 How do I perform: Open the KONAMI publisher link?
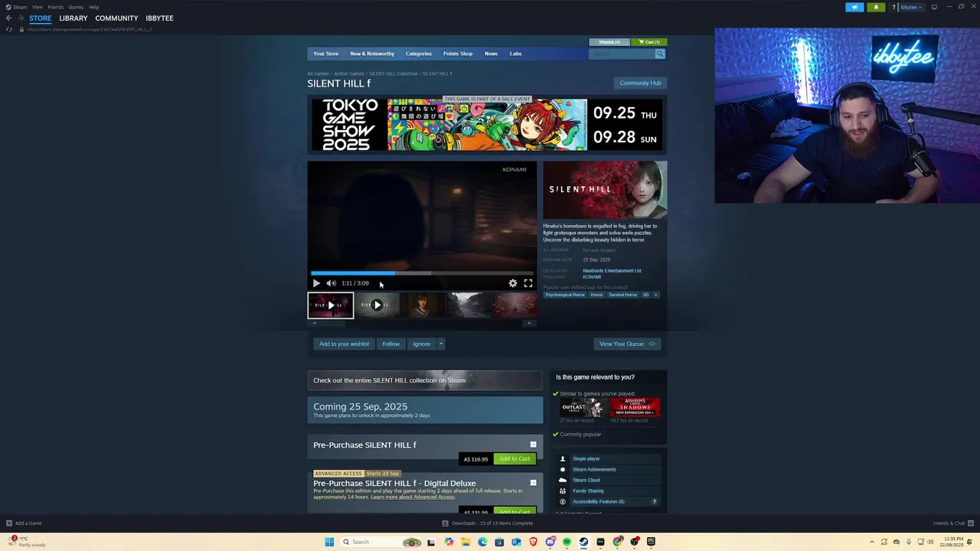[592, 277]
